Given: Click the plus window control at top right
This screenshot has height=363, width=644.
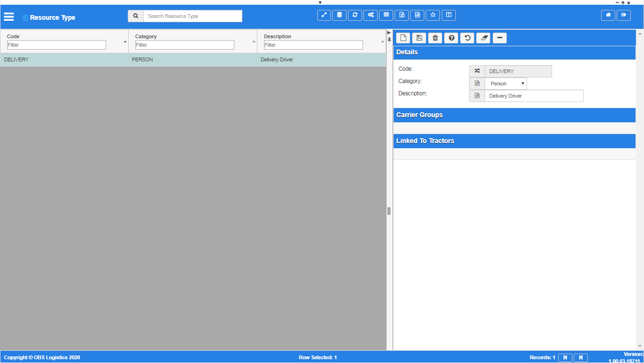Looking at the screenshot, I should [623, 2].
